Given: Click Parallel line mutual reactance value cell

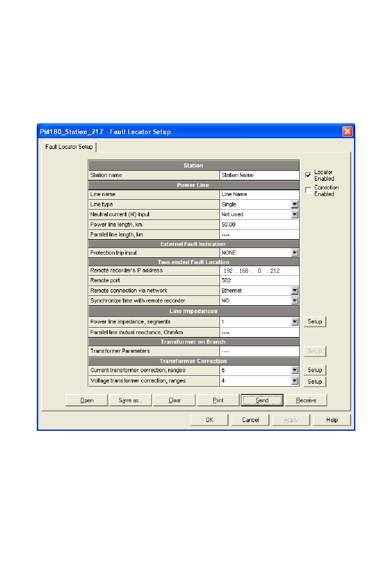Looking at the screenshot, I should (259, 333).
